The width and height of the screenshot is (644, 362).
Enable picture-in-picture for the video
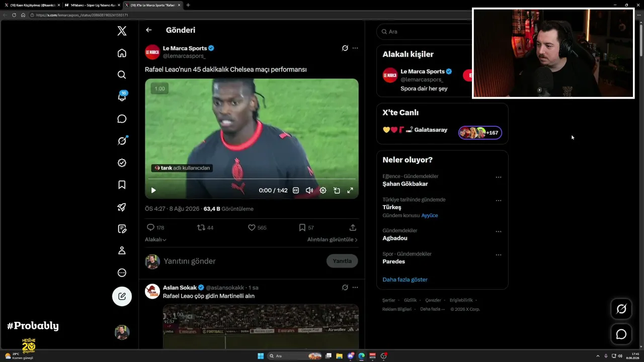pos(337,191)
